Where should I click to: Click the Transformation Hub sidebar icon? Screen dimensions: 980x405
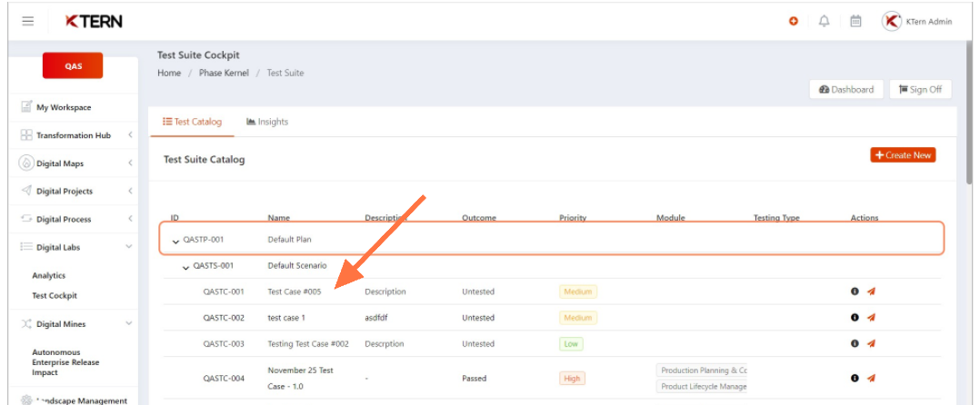point(26,134)
